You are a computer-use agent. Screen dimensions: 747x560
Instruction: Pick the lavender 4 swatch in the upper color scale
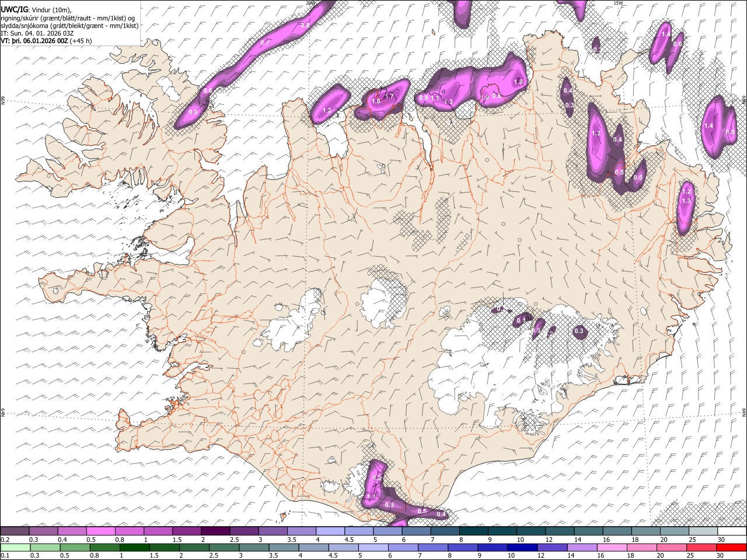330,531
